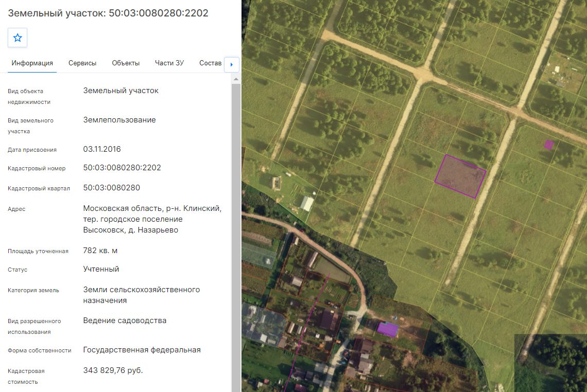Open the Объекты tab
Screen dimensions: 587x392
coord(126,63)
